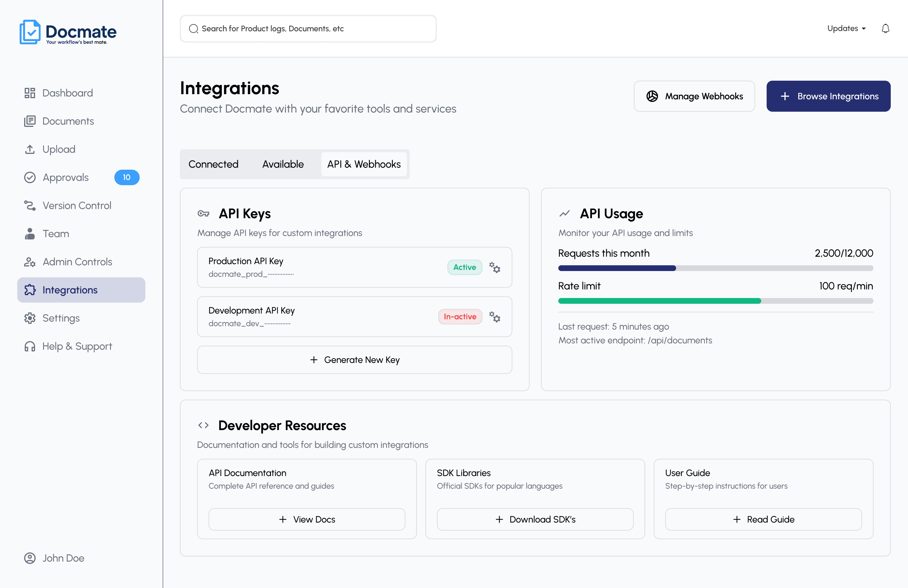The height and width of the screenshot is (588, 908).
Task: Click the API Documentation card title
Action: pyautogui.click(x=247, y=473)
